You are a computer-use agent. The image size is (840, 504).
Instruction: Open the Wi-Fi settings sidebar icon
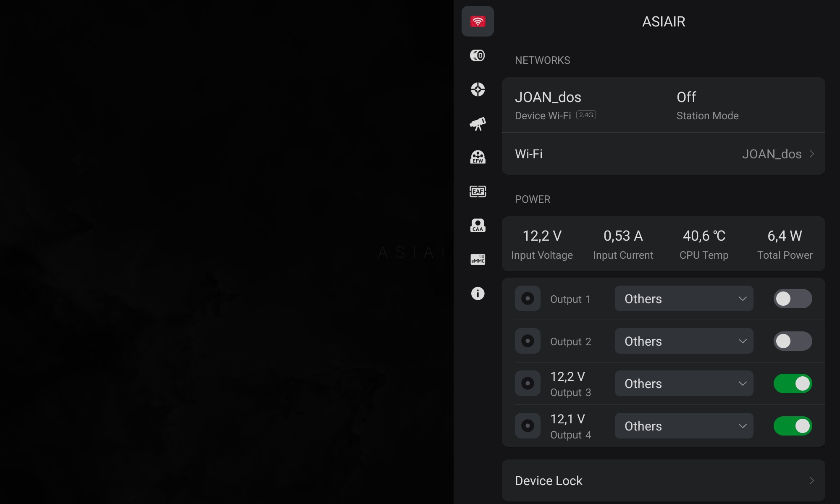tap(478, 21)
